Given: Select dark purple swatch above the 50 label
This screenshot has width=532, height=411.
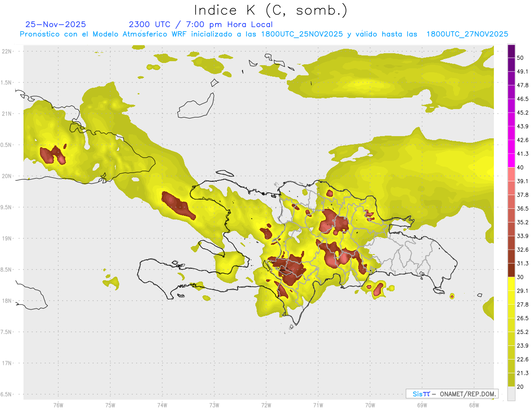Looking at the screenshot, I should pyautogui.click(x=511, y=51).
